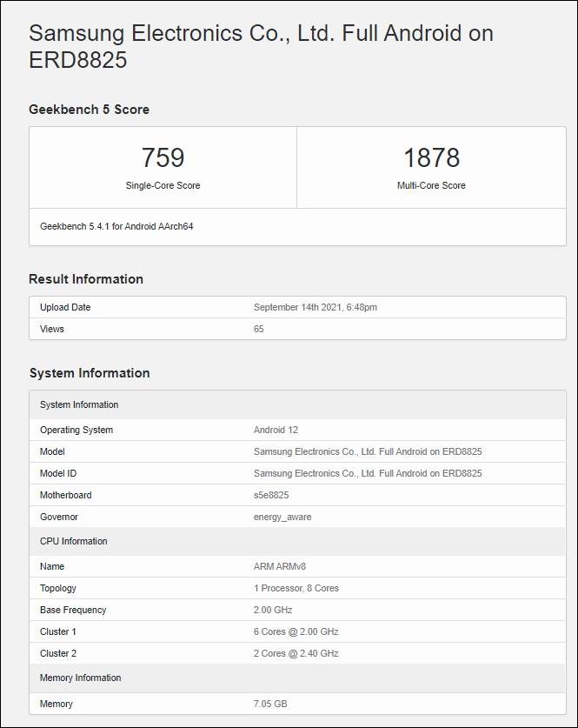This screenshot has width=578, height=728.
Task: Click the page title mentioning ERD8825
Action: coord(261,46)
